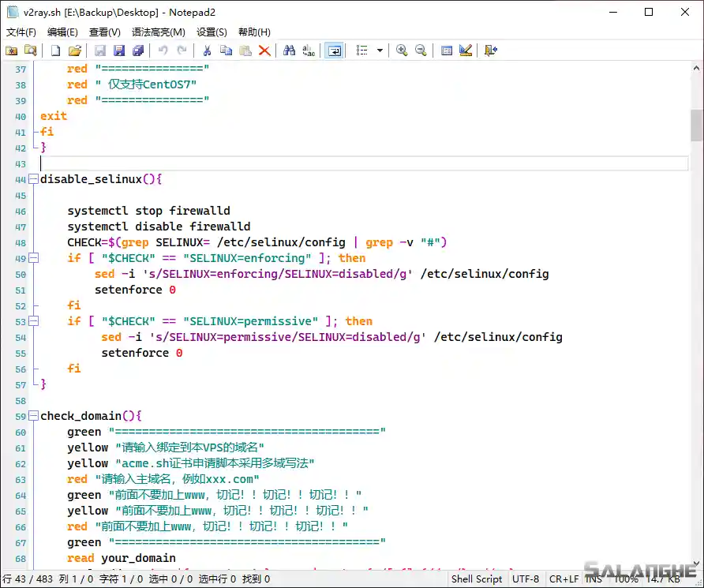This screenshot has height=588, width=704.
Task: Zoom out with the magnifier minus icon
Action: pos(421,51)
